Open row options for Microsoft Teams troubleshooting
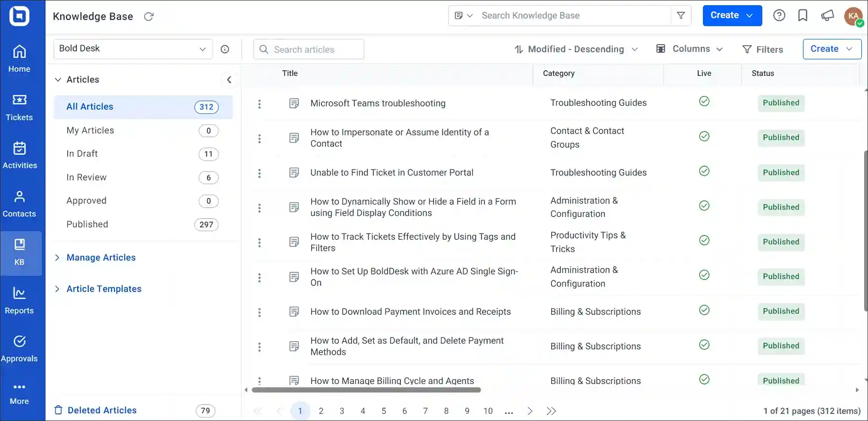This screenshot has height=421, width=868. pos(260,104)
